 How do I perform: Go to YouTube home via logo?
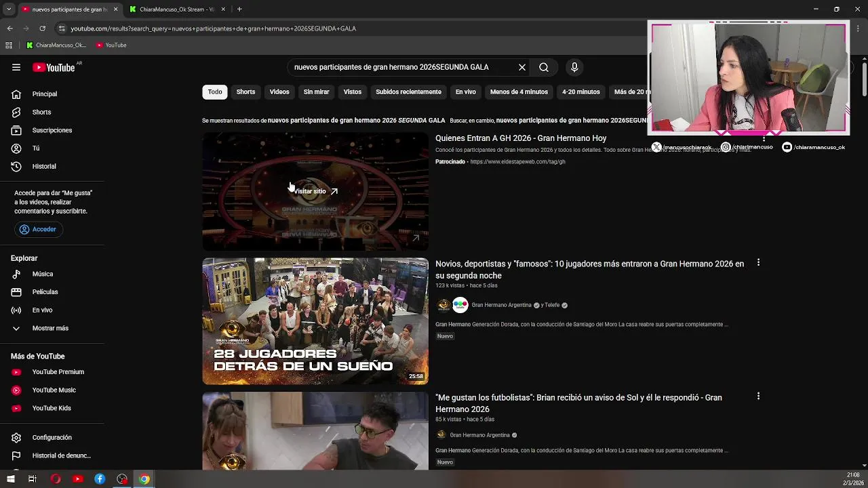54,67
